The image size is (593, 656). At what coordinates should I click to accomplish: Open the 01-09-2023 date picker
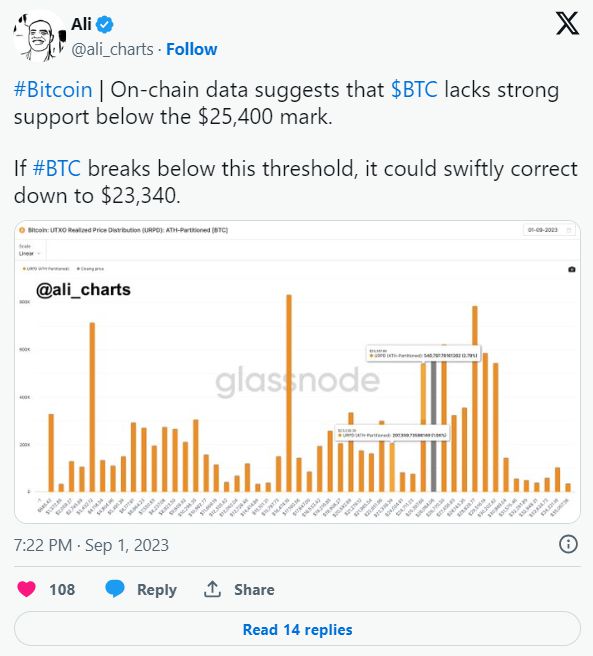tap(549, 230)
